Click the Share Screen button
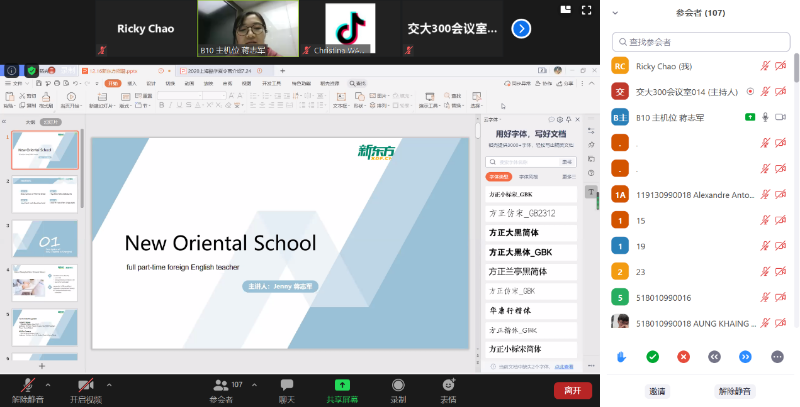 [x=342, y=391]
